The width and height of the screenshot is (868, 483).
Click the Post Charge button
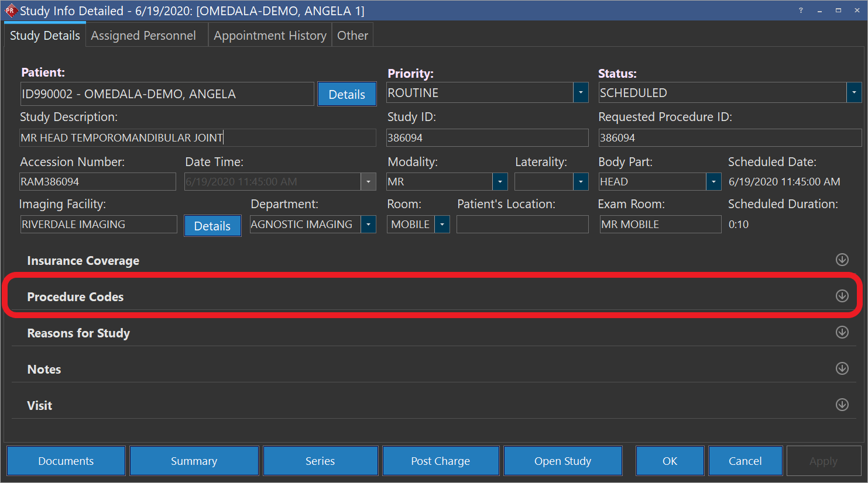(440, 461)
